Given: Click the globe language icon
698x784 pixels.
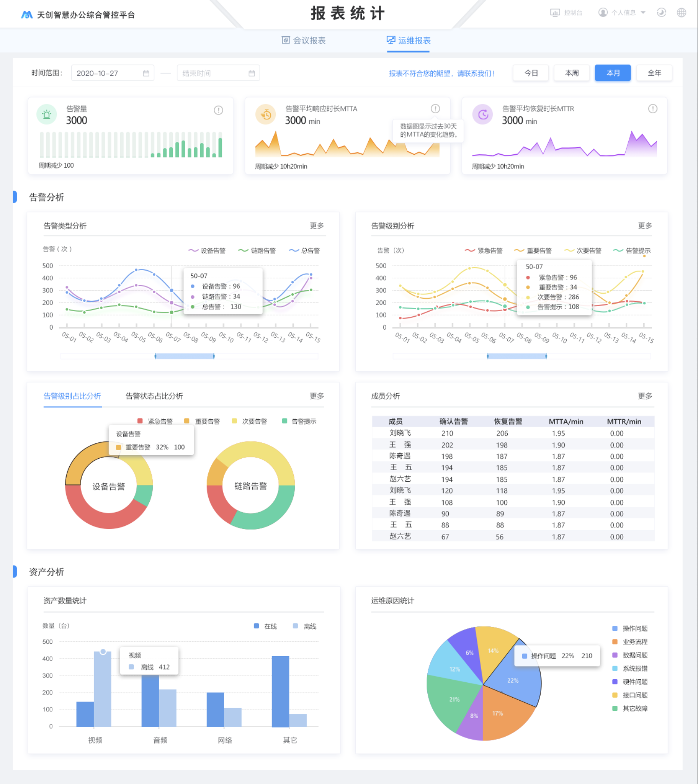Looking at the screenshot, I should pos(681,13).
